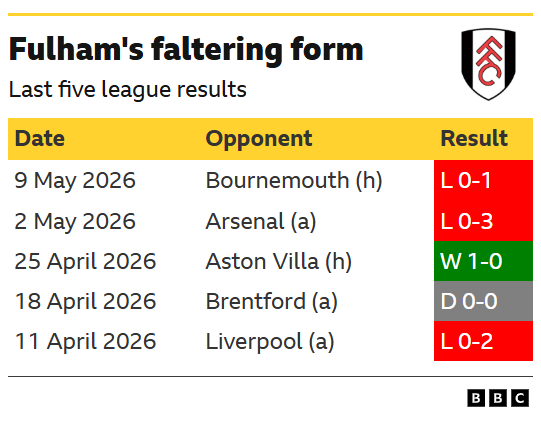Click the red L 0-1 result cell

coord(483,180)
